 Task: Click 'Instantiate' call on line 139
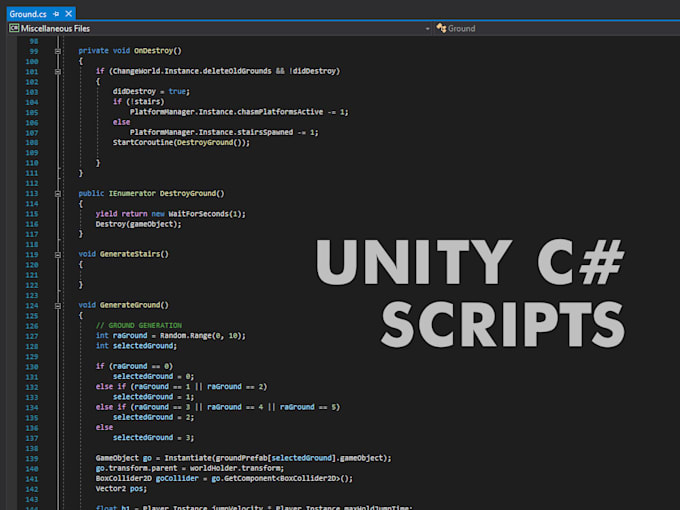point(188,458)
